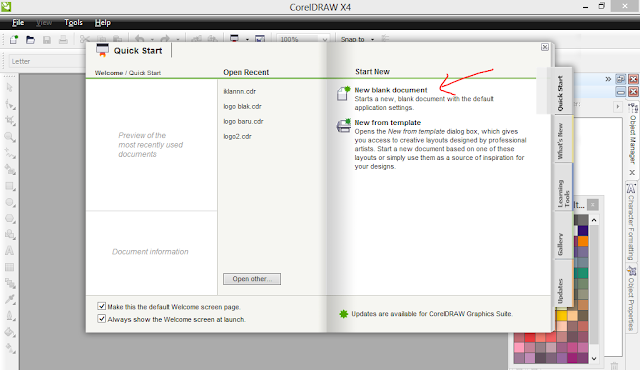The height and width of the screenshot is (370, 640).
Task: Open recent file iklannn.cdr
Action: coord(240,91)
